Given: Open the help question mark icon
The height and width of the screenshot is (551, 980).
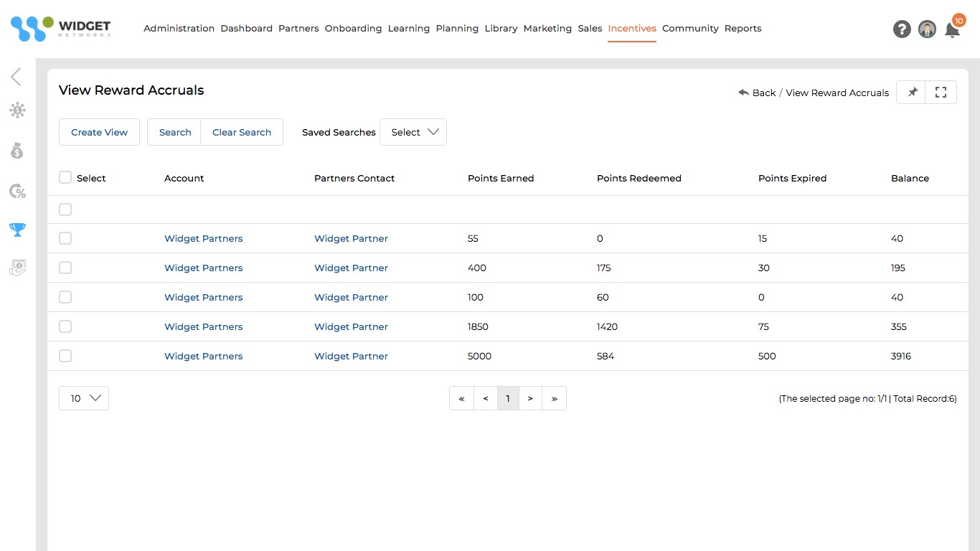Looking at the screenshot, I should (x=902, y=29).
